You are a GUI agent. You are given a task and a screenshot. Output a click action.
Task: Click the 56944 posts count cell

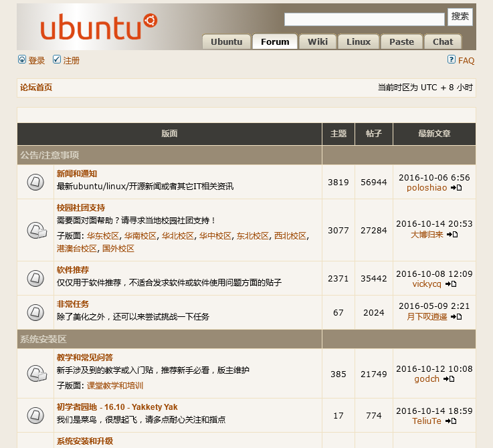click(374, 182)
